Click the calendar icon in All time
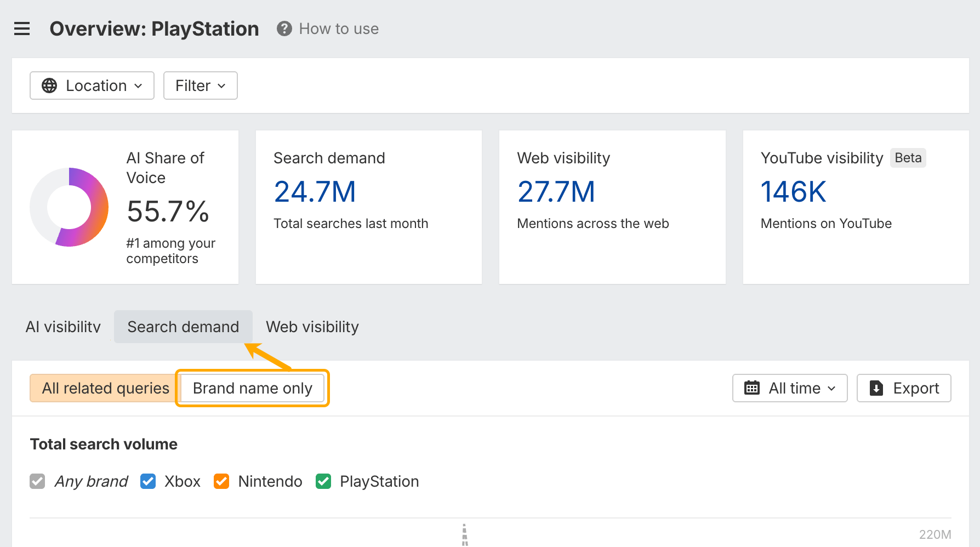This screenshot has height=547, width=980. (752, 388)
